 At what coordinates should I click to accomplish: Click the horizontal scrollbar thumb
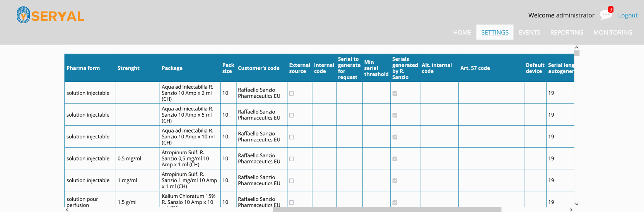click(x=387, y=210)
